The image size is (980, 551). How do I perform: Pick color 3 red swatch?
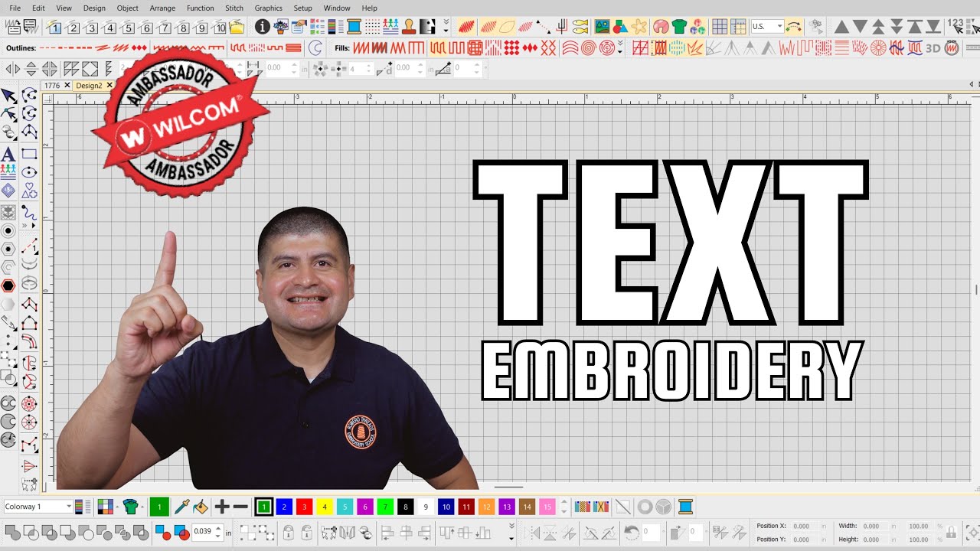(x=304, y=507)
